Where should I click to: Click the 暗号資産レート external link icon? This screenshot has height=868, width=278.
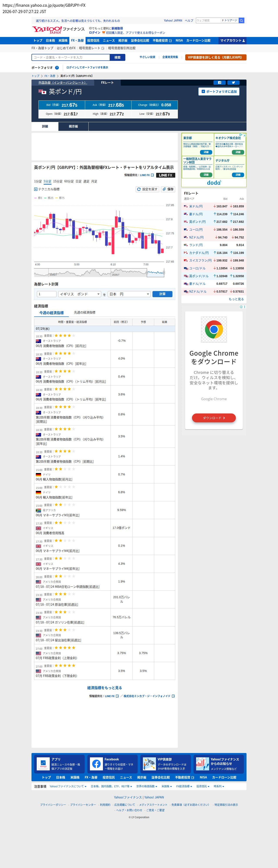103,48
